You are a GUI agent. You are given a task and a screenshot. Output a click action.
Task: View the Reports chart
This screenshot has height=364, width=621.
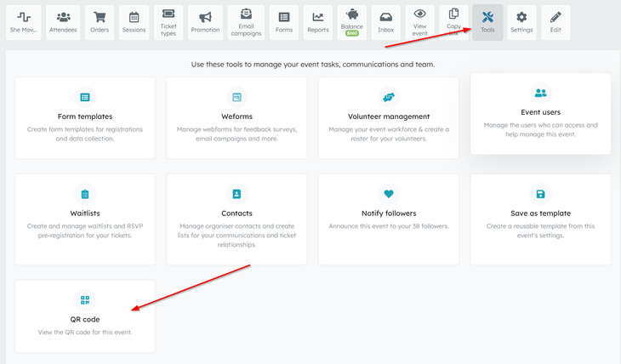[x=317, y=22]
